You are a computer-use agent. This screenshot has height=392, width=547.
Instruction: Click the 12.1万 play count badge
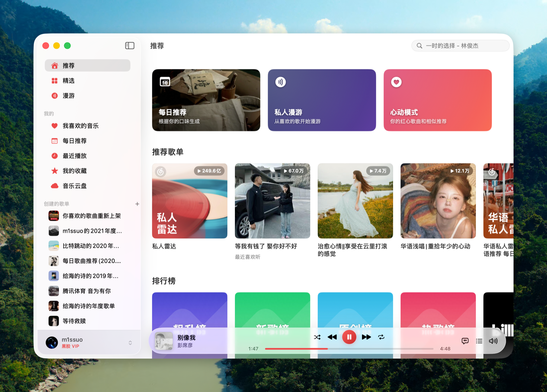coord(460,171)
